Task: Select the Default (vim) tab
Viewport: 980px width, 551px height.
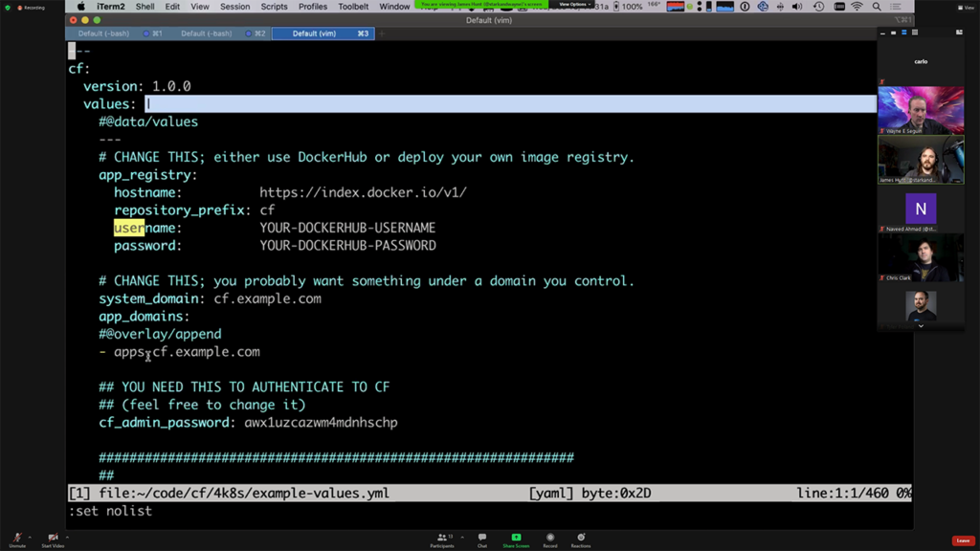Action: 323,33
